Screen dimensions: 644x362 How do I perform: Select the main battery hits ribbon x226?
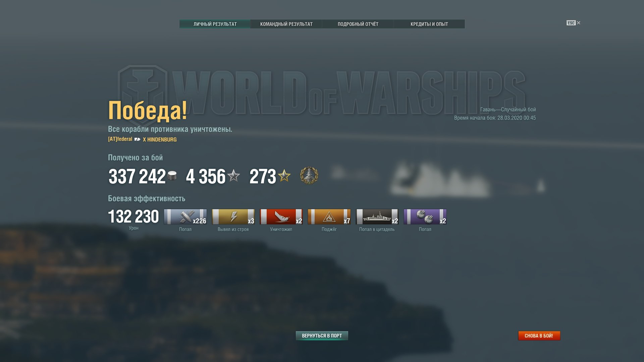(x=185, y=217)
